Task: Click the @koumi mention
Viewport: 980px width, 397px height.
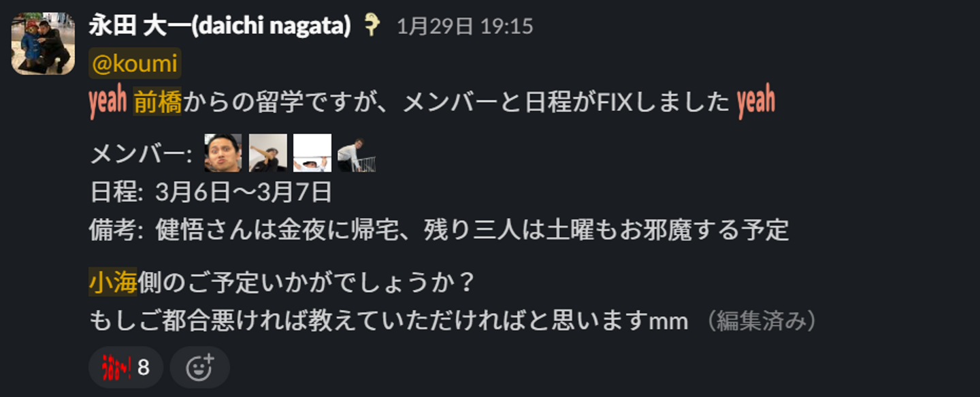Action: point(135,64)
